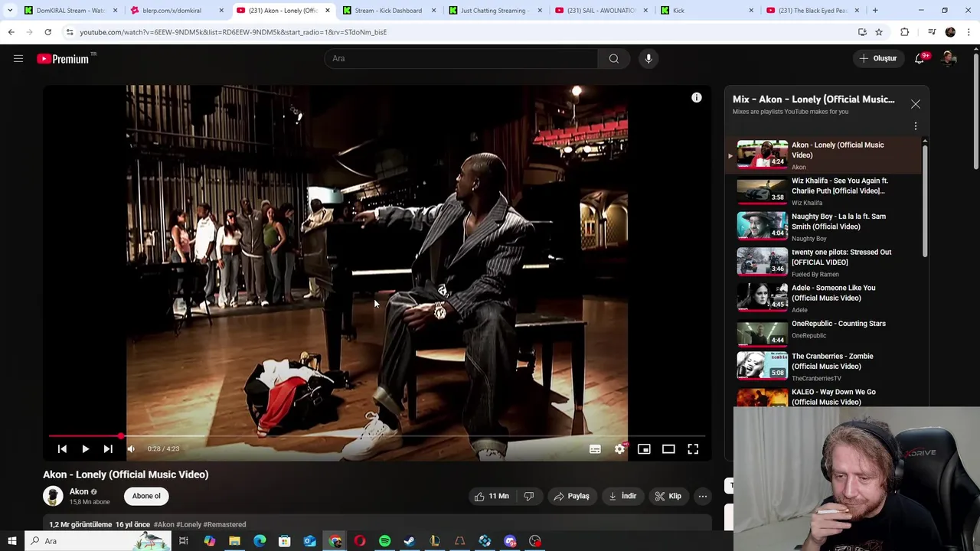Open Chrome three-dot menu
980x551 pixels.
969,32
